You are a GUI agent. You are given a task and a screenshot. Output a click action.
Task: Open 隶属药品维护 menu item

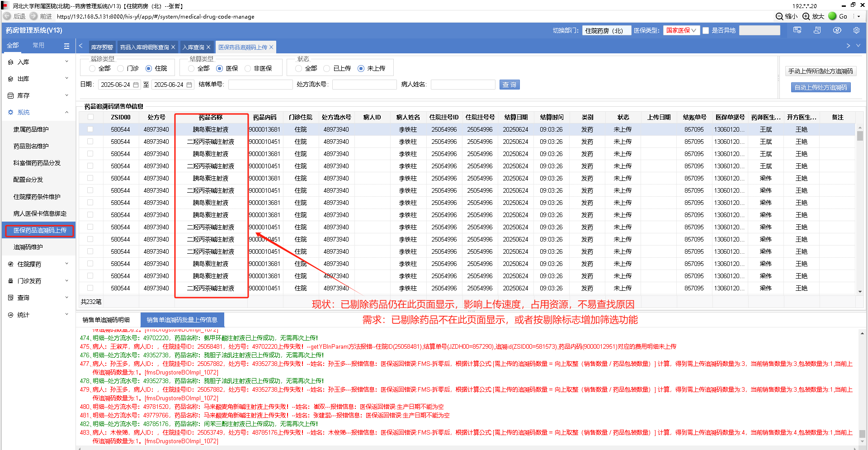(31, 129)
